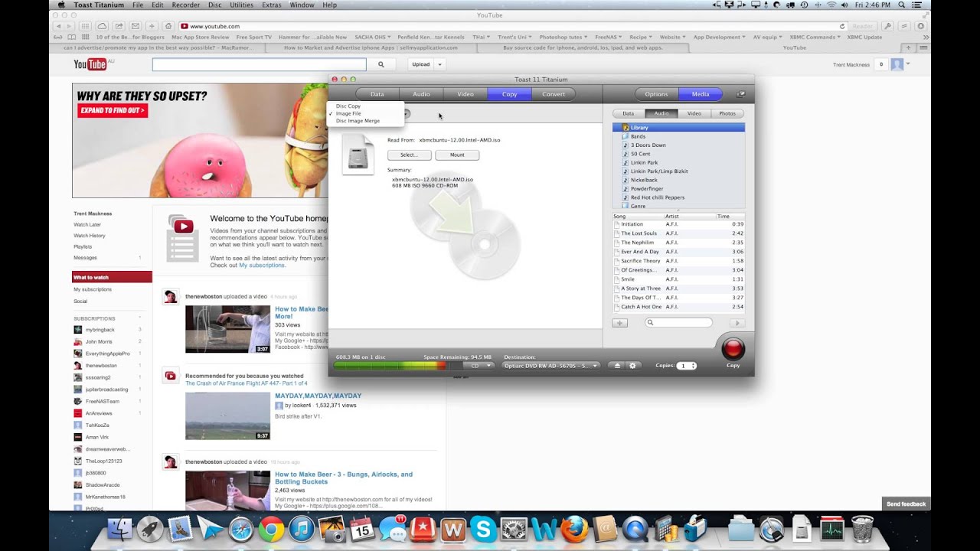Open Safari compass icon in Dock
The width and height of the screenshot is (980, 551).
tap(240, 529)
